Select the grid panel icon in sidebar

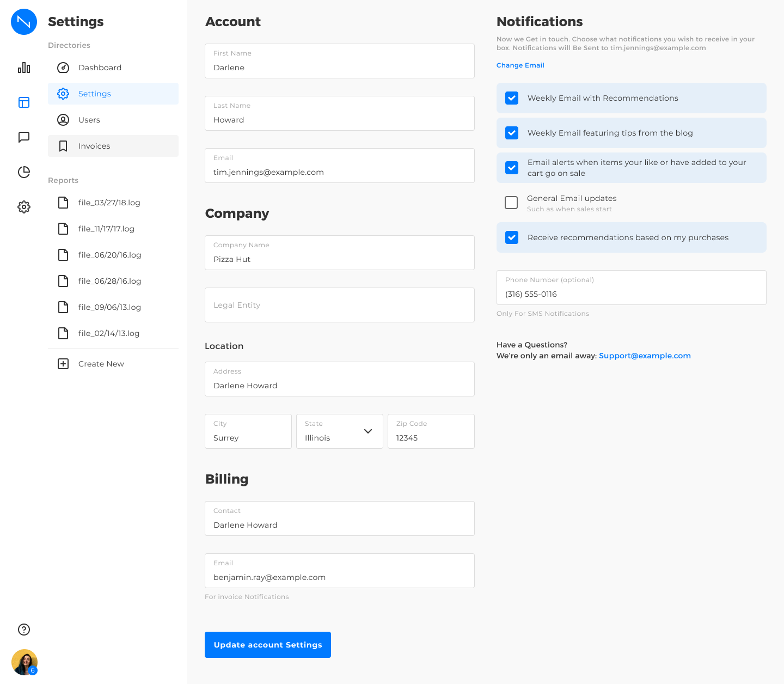[x=24, y=102]
